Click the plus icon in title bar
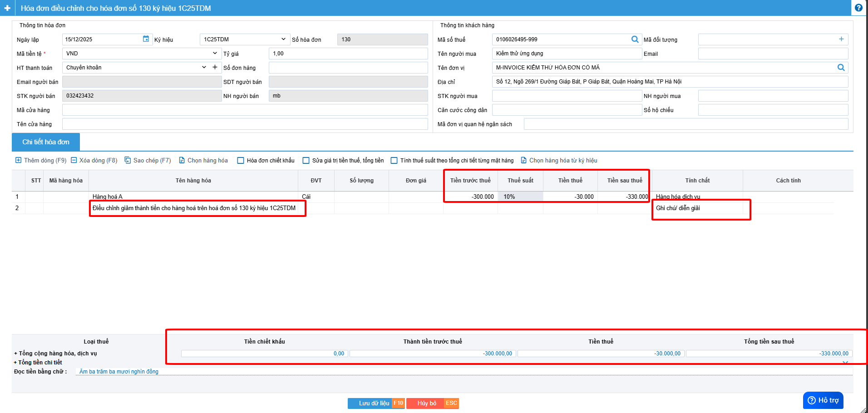The width and height of the screenshot is (868, 413). 7,8
